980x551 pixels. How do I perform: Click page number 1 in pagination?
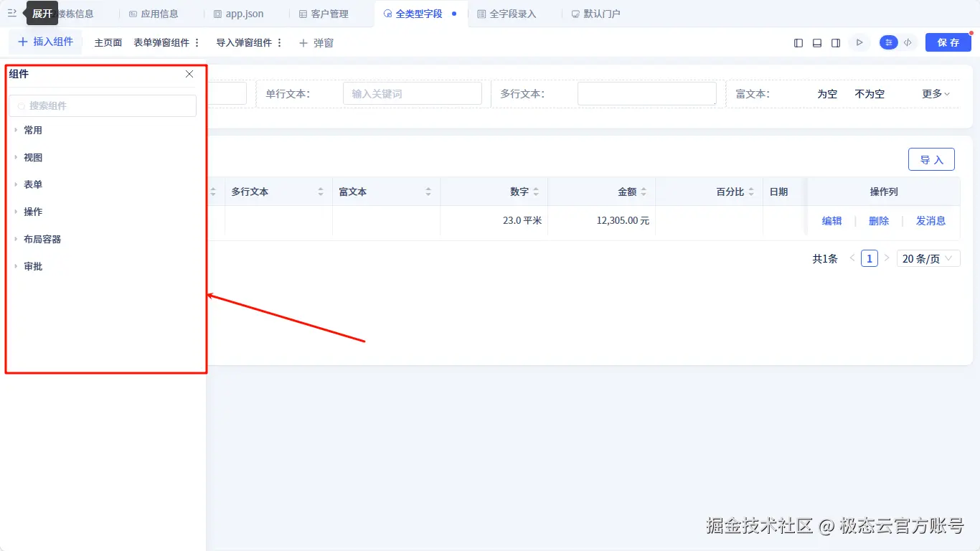click(x=870, y=258)
